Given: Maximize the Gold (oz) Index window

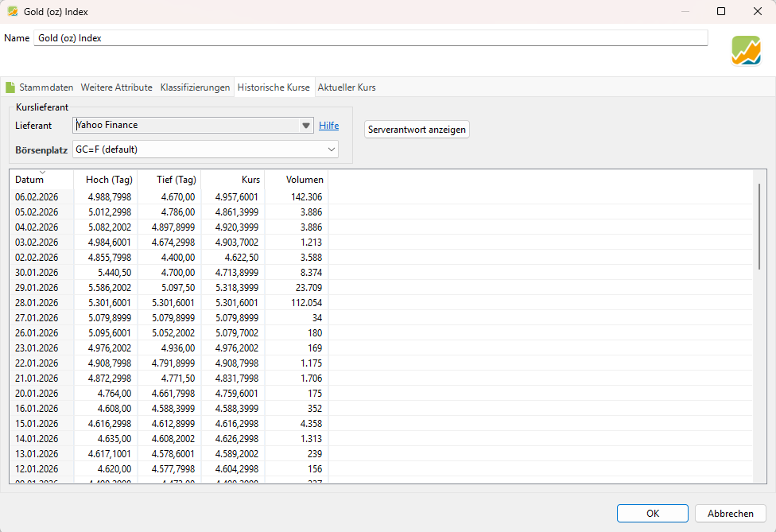Looking at the screenshot, I should pos(721,11).
